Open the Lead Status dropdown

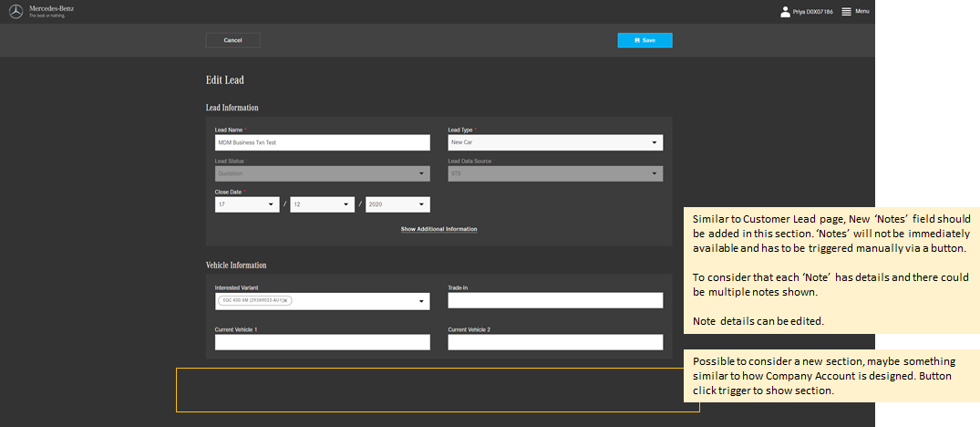(x=323, y=173)
